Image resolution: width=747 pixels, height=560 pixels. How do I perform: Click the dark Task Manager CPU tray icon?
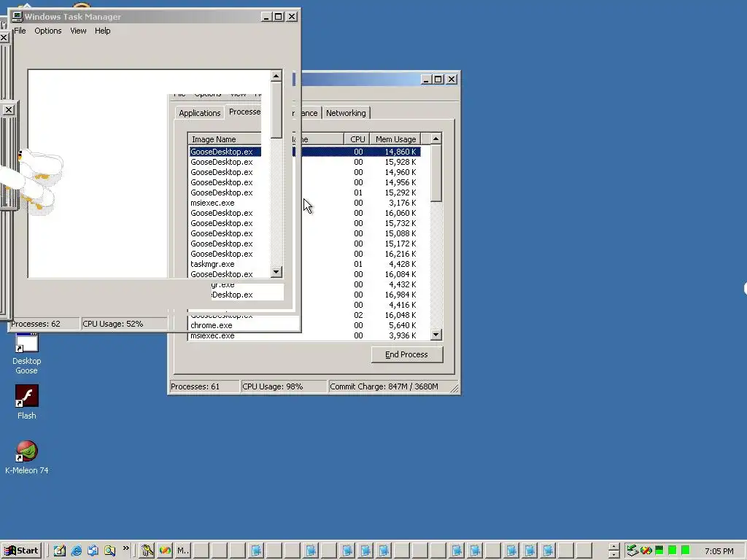click(659, 551)
